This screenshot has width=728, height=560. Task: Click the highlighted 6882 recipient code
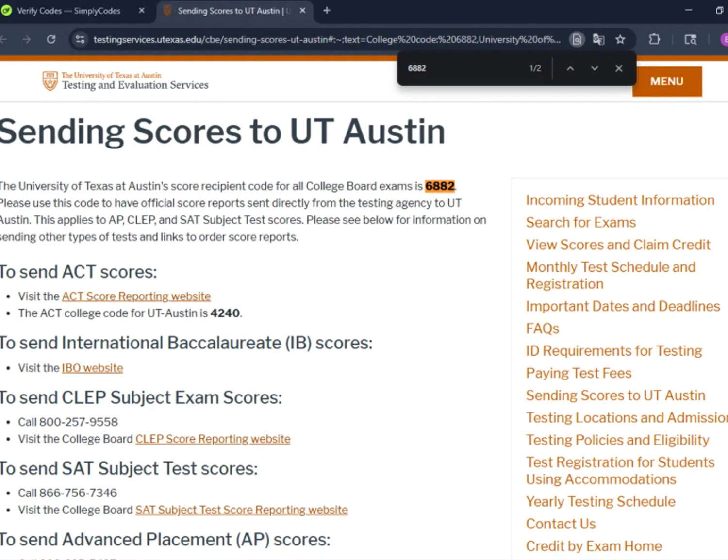(440, 186)
